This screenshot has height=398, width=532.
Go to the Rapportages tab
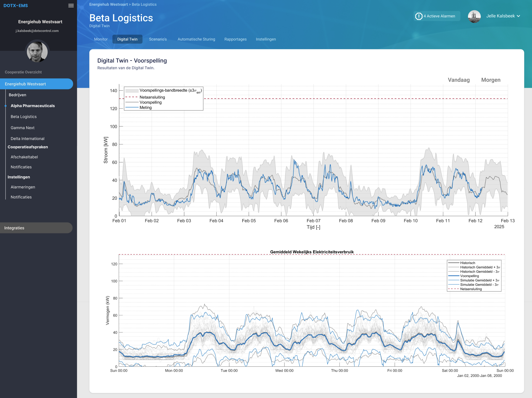[235, 39]
